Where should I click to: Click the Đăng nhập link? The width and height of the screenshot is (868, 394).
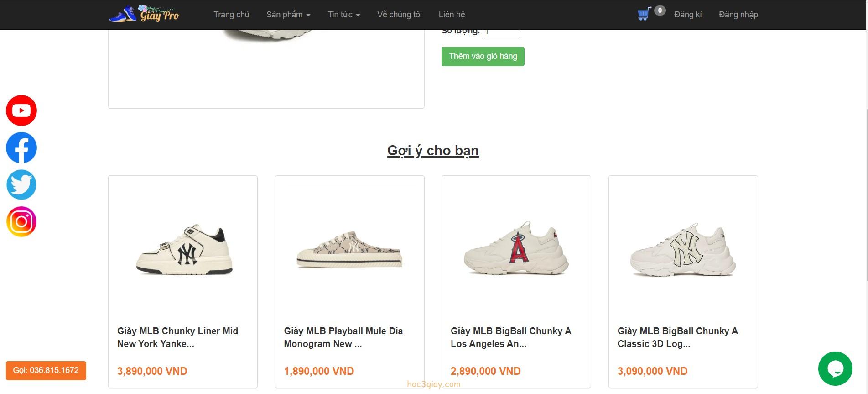click(x=738, y=14)
